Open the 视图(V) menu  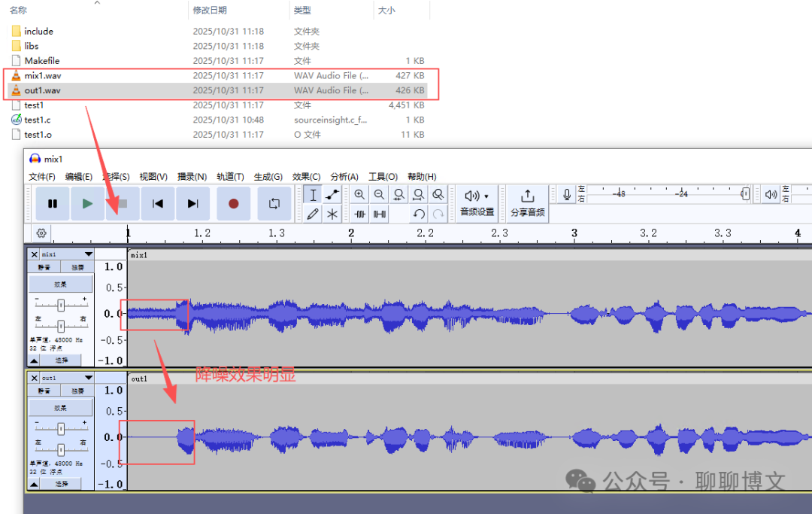tap(153, 177)
